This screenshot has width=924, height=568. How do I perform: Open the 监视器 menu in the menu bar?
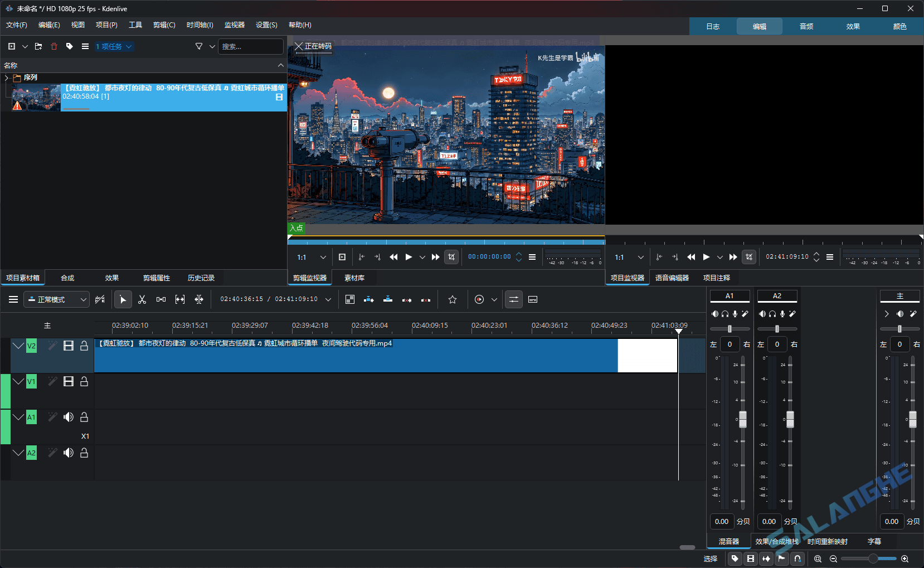(x=234, y=25)
